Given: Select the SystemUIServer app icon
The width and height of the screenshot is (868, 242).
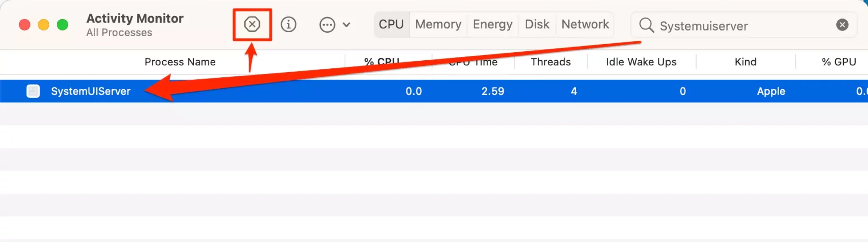Looking at the screenshot, I should pos(33,91).
